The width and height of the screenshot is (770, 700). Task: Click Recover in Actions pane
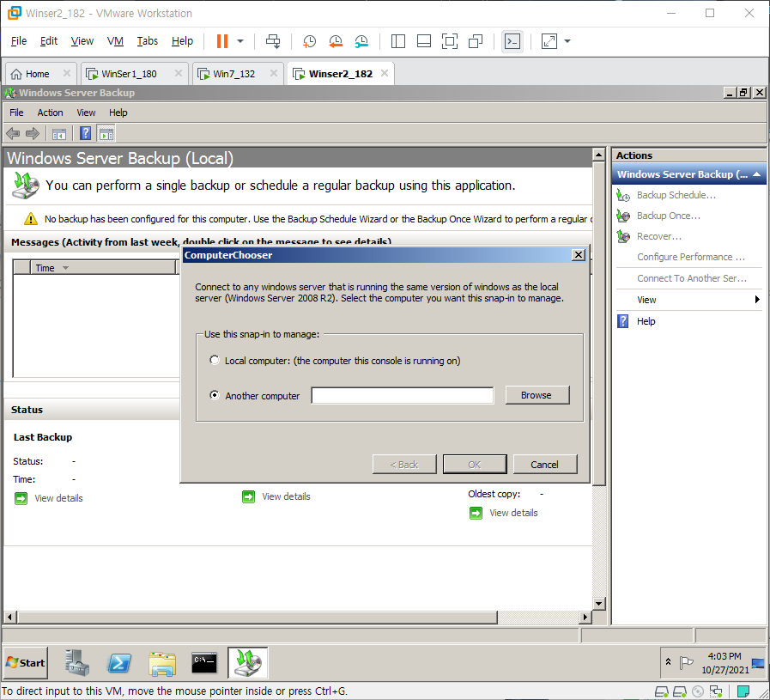click(659, 236)
